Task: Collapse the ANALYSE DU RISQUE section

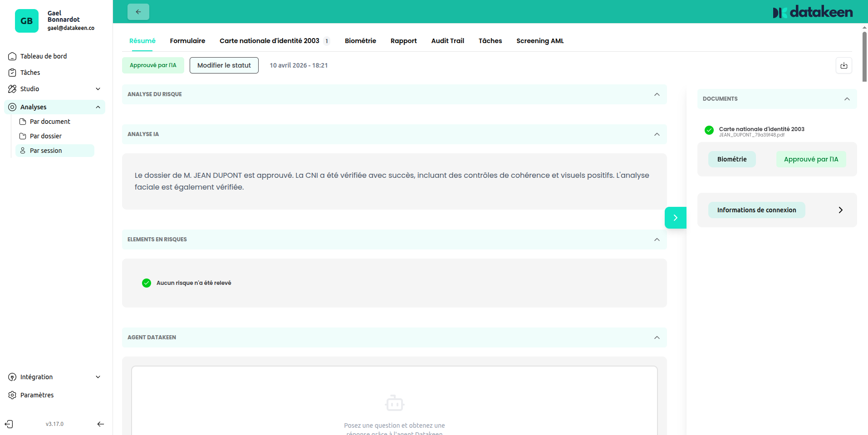Action: point(657,94)
